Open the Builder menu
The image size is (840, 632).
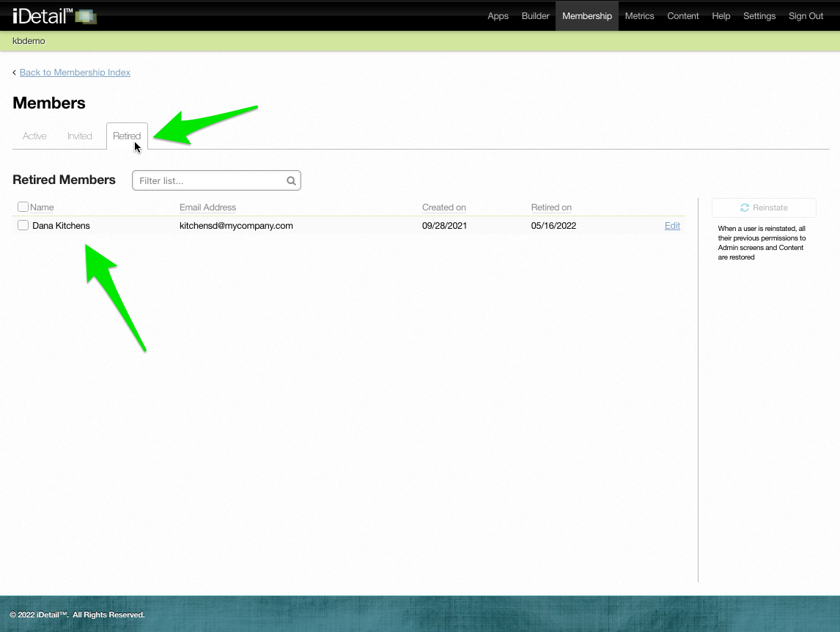(x=535, y=16)
